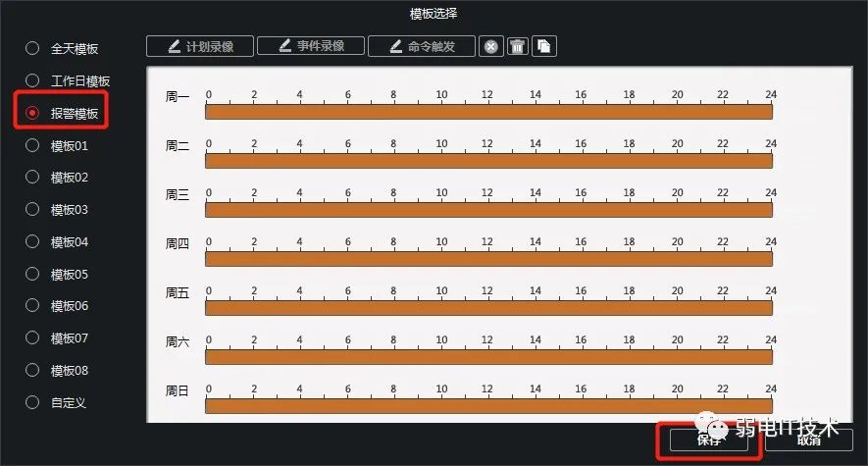868x466 pixels.
Task: Choose the 全天模板 radio option
Action: pos(32,49)
